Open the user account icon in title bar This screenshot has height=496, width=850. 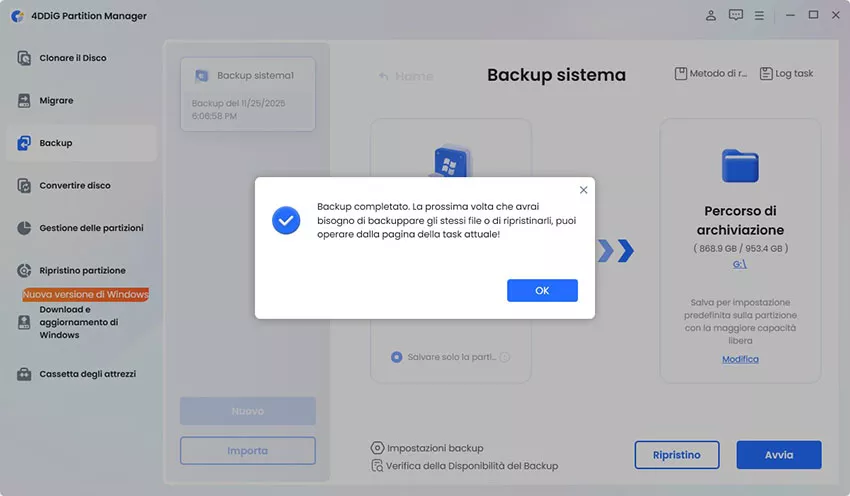click(x=711, y=15)
